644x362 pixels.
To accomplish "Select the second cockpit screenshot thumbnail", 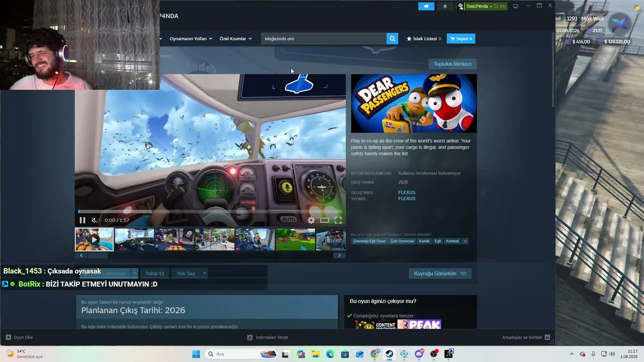I will pyautogui.click(x=134, y=239).
